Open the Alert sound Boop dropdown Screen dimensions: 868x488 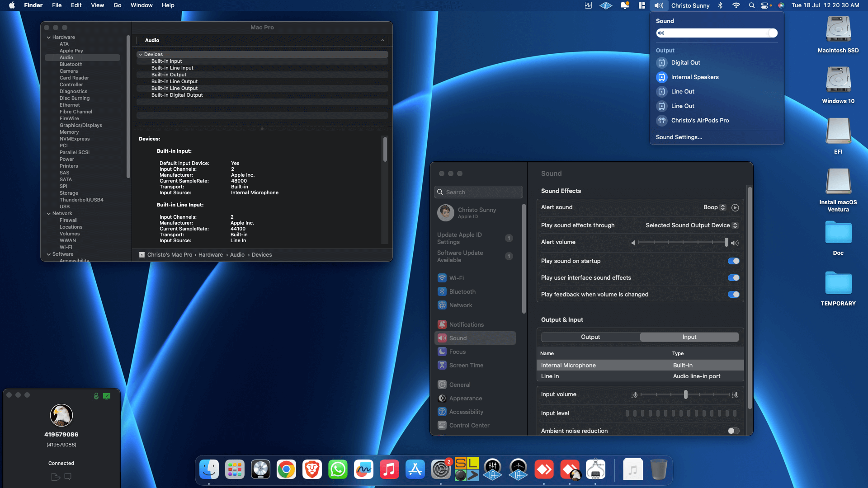(x=714, y=207)
